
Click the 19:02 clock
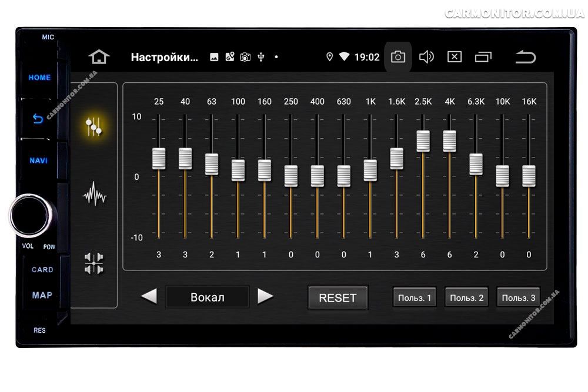[367, 57]
